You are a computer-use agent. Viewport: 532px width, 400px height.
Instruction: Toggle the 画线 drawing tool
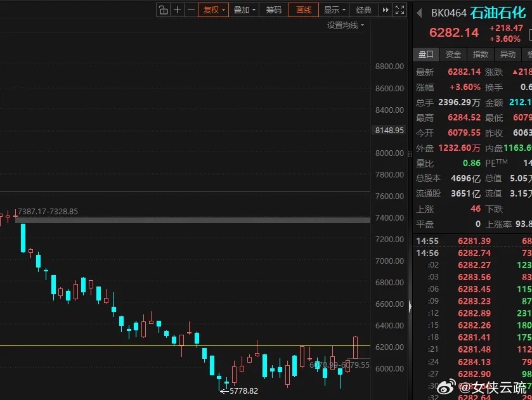coord(304,10)
